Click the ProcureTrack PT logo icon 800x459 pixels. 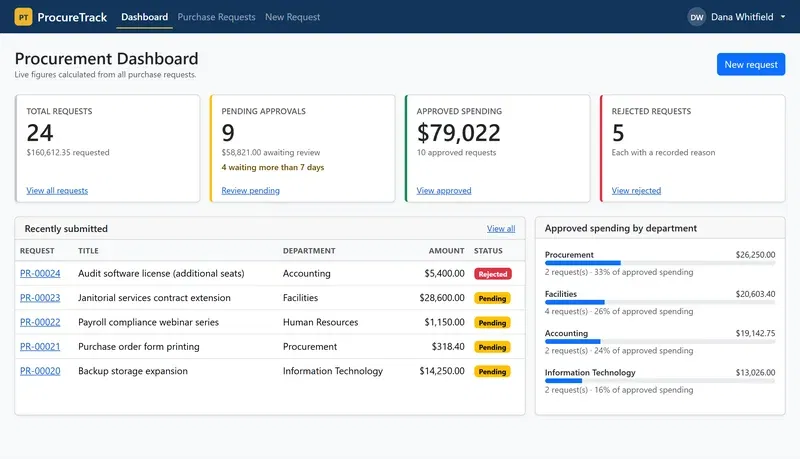[23, 17]
